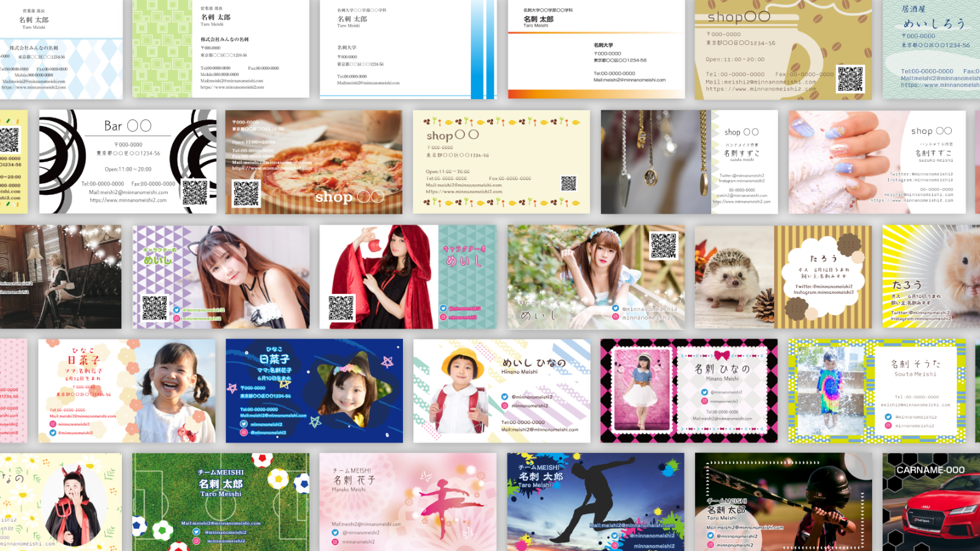Click the Twitter icon on the skateboarder card
This screenshot has height=551, width=980.
click(x=614, y=536)
